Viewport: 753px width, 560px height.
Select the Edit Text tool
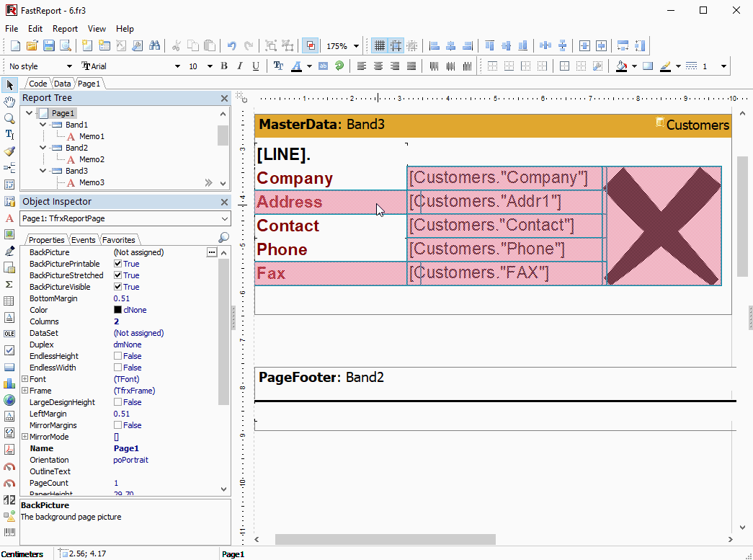click(x=9, y=135)
